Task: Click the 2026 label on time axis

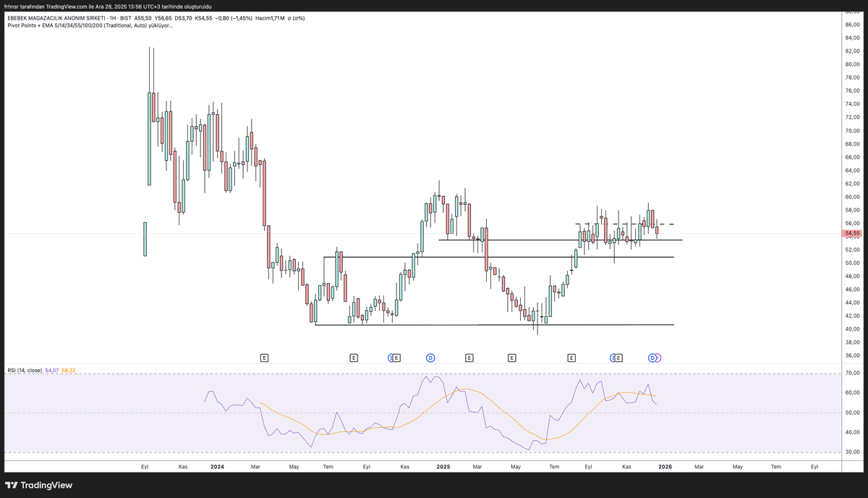Action: [x=665, y=467]
